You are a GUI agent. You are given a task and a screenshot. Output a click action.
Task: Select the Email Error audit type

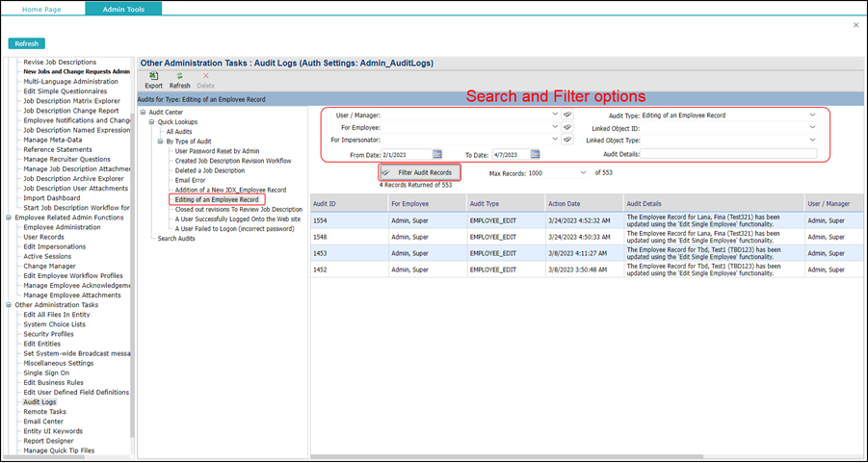click(191, 180)
